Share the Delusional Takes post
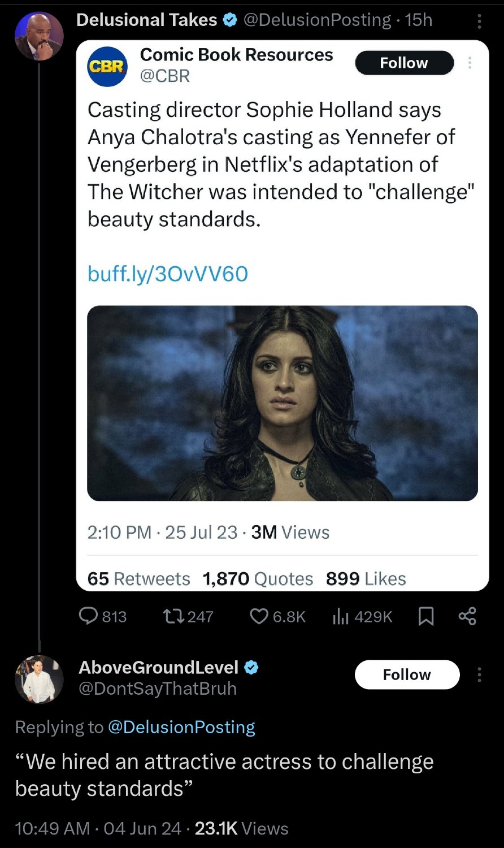This screenshot has height=848, width=504. [467, 616]
